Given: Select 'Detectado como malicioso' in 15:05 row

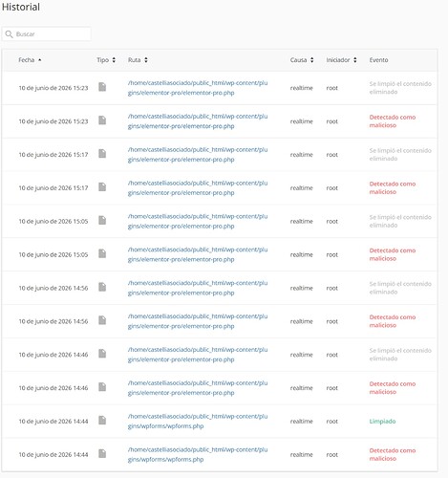Looking at the screenshot, I should tap(393, 254).
